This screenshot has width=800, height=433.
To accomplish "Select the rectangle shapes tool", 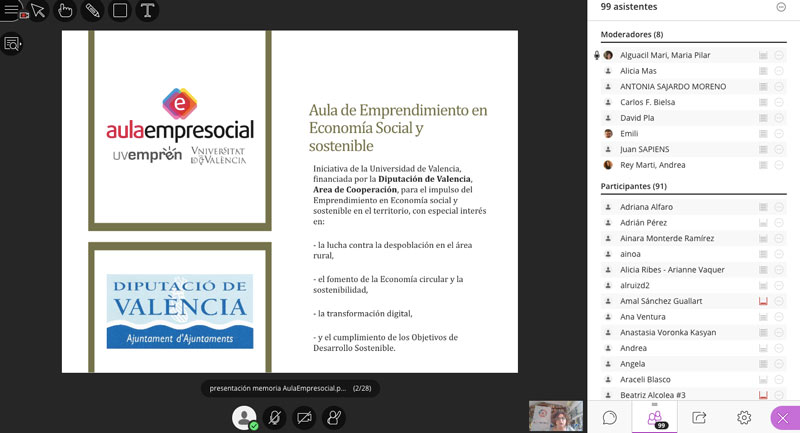I will point(120,11).
